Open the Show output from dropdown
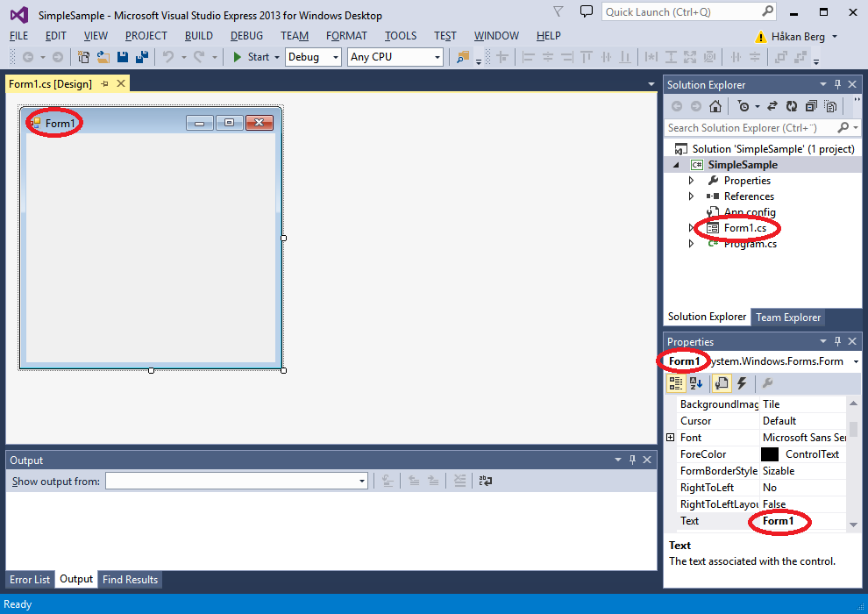This screenshot has width=868, height=614. (x=362, y=482)
